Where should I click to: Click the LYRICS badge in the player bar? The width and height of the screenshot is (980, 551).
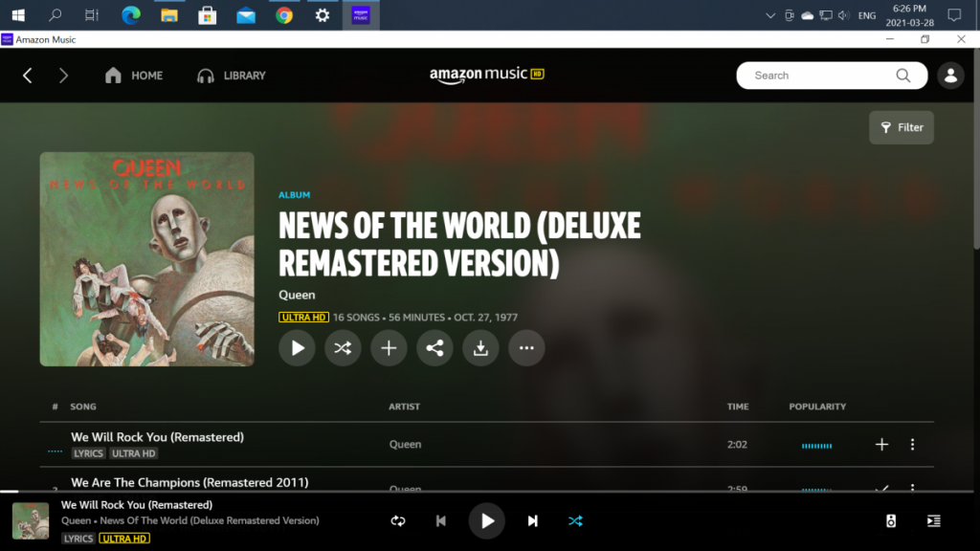click(x=78, y=539)
